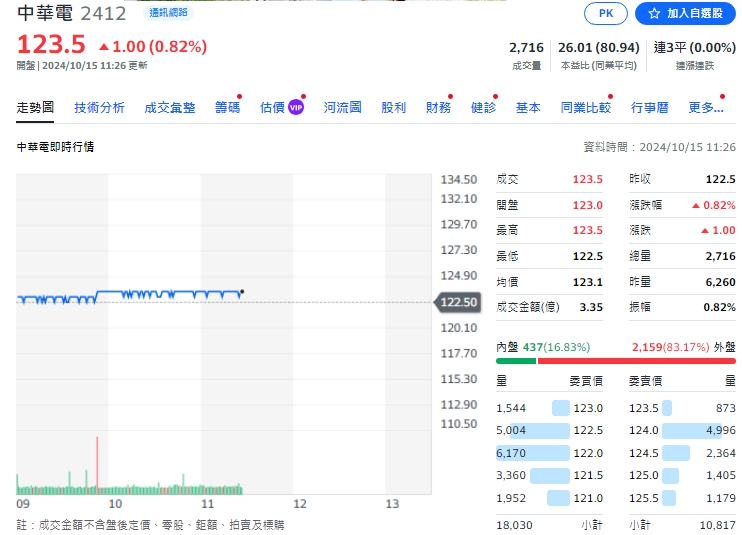
Task: Click the 成交量 2,716 header figure
Action: [526, 47]
